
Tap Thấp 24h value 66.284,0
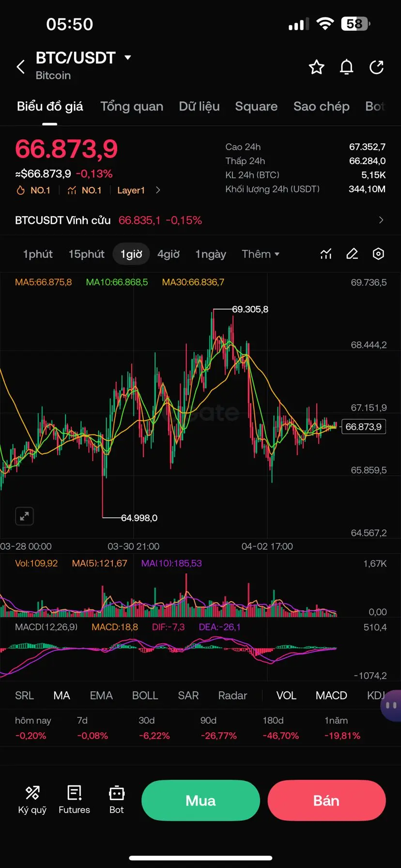point(367,161)
